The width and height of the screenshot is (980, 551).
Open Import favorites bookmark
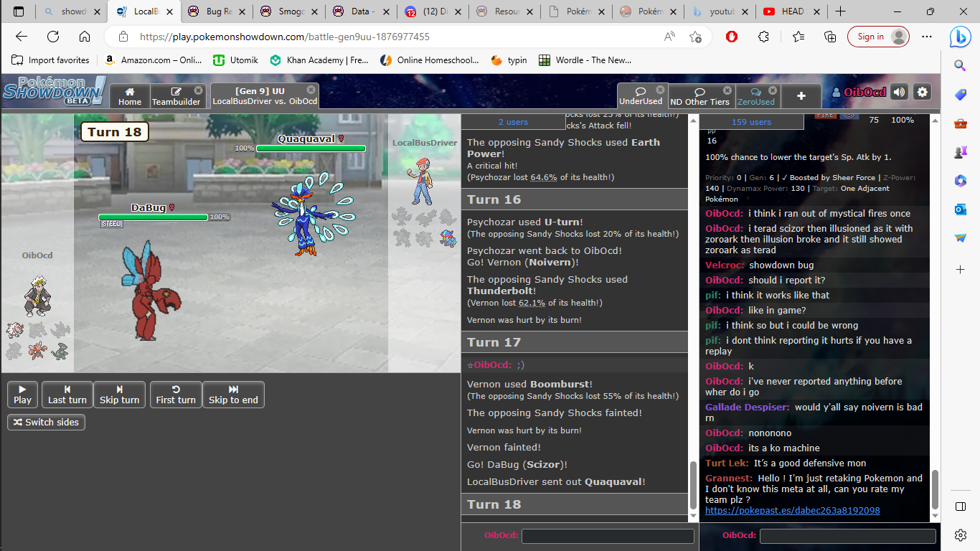tap(51, 60)
